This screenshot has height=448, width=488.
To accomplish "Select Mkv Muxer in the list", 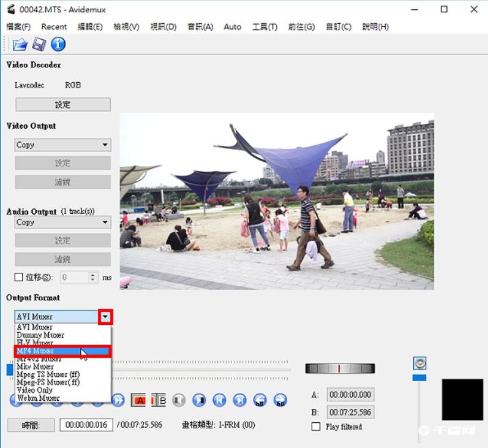I will [x=62, y=366].
